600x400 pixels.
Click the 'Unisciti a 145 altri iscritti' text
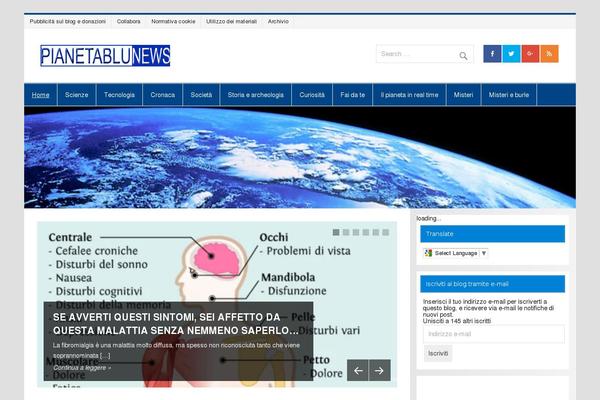click(x=457, y=321)
